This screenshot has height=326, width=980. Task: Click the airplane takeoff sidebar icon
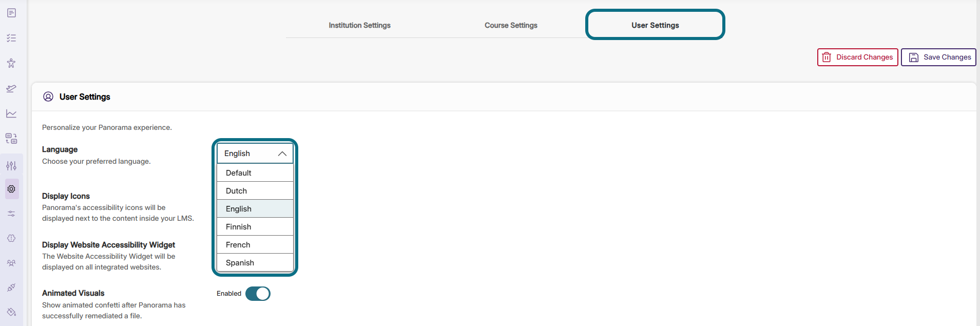[11, 88]
